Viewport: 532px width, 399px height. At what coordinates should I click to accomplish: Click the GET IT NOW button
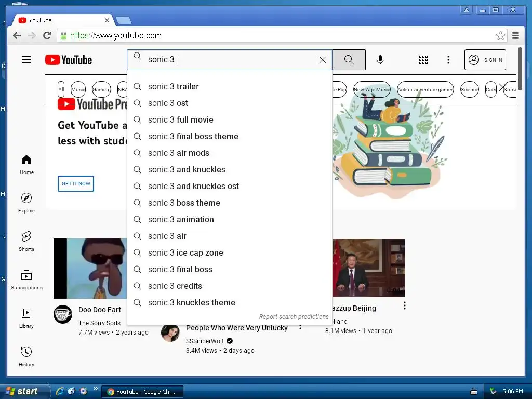(76, 183)
